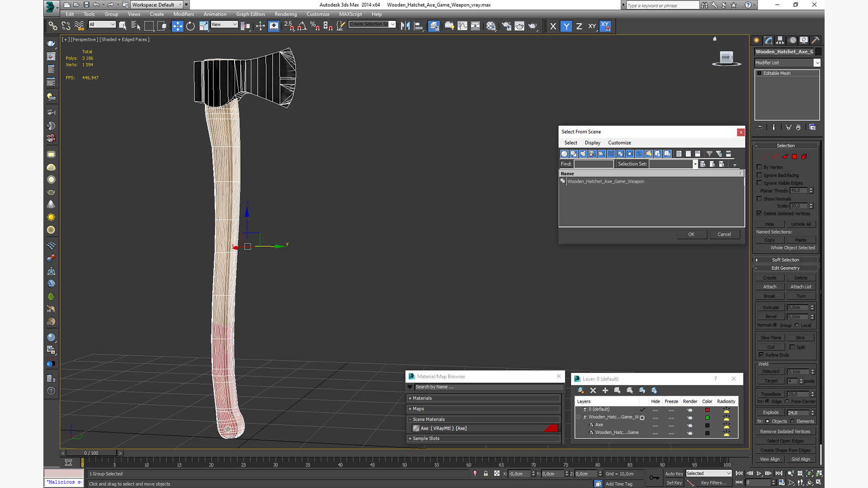Enable Show Normals checkbox

(x=759, y=199)
